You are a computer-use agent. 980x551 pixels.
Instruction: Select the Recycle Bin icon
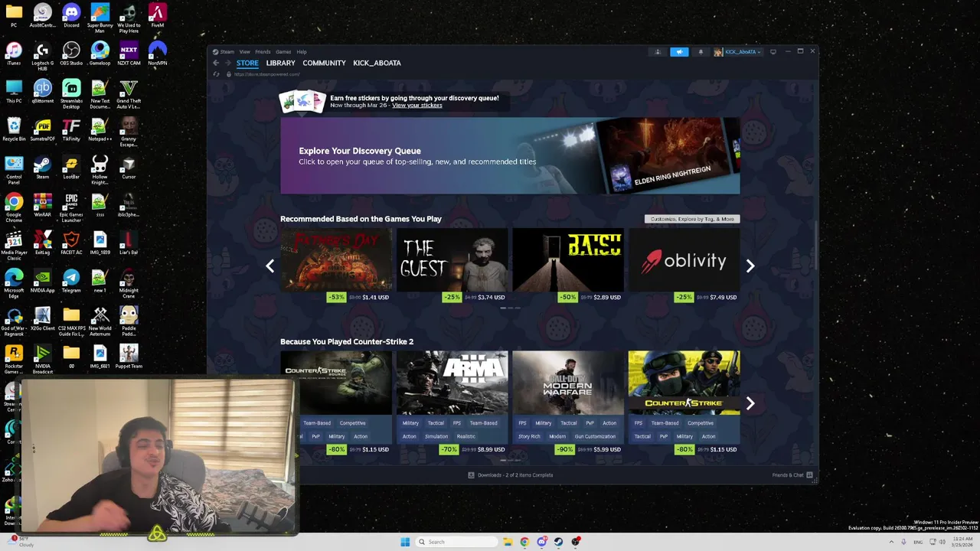click(14, 130)
